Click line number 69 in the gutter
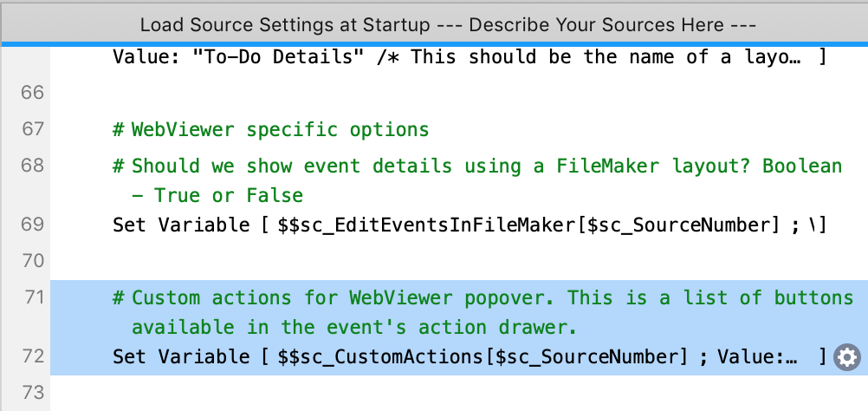Screen dimensions: 868x411 coord(32,225)
